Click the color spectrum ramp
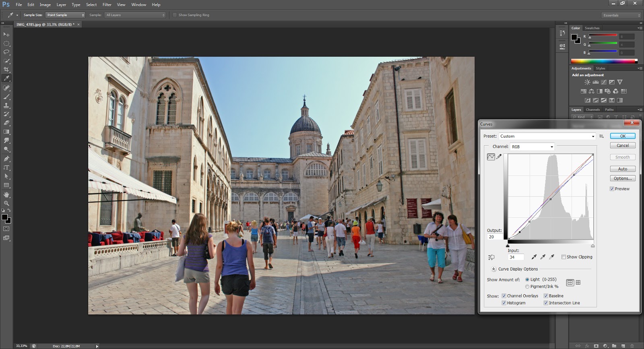Image resolution: width=644 pixels, height=349 pixels. tap(604, 62)
